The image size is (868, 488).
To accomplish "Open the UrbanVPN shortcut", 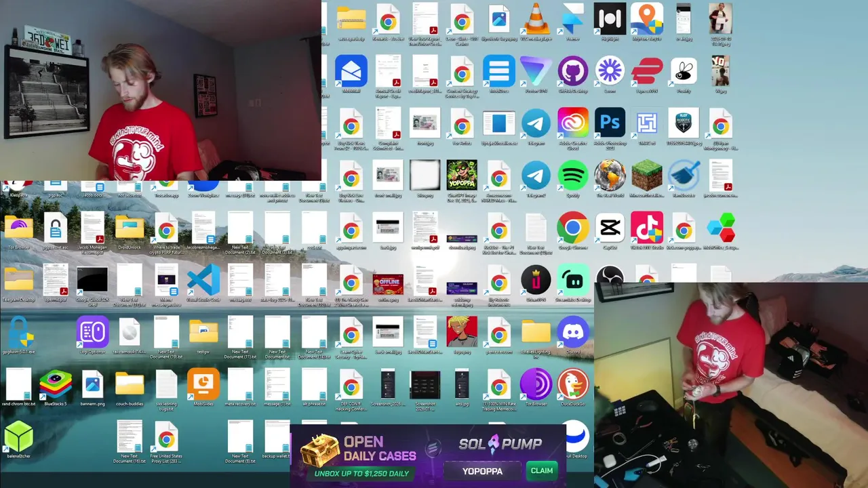I will [x=536, y=281].
